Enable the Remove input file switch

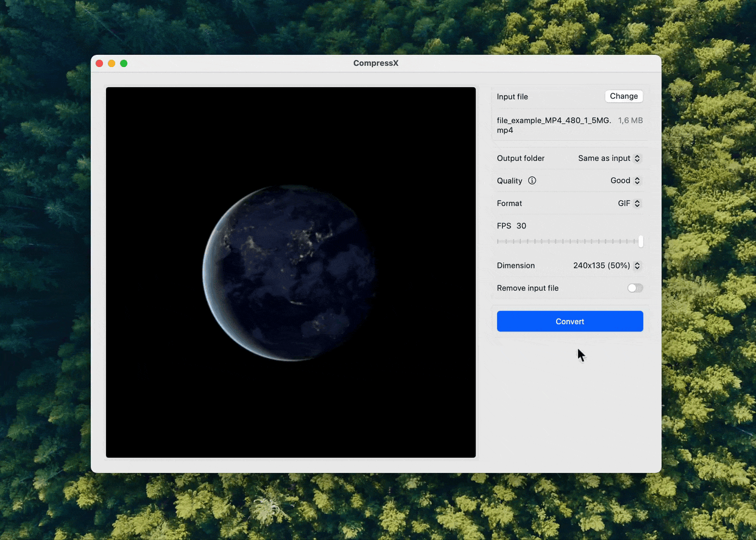[x=635, y=288]
